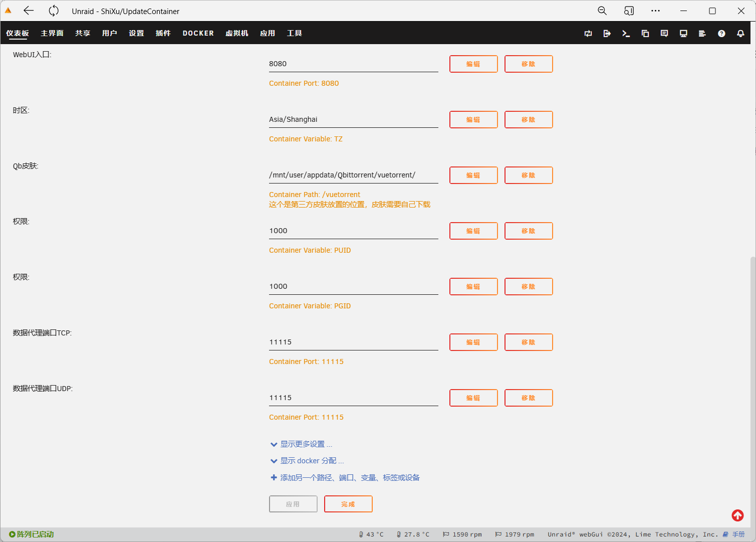The image size is (756, 542).
Task: Open the 手册 manual link in footer
Action: click(x=738, y=534)
